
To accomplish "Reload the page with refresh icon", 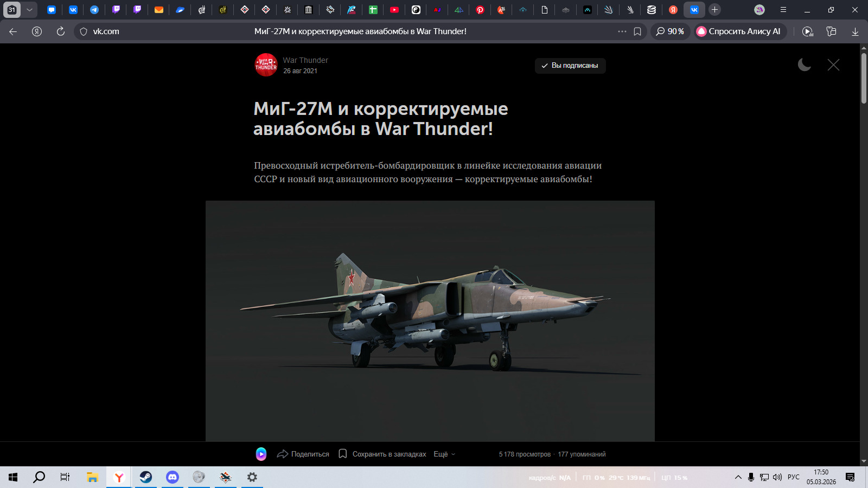I will 61,31.
